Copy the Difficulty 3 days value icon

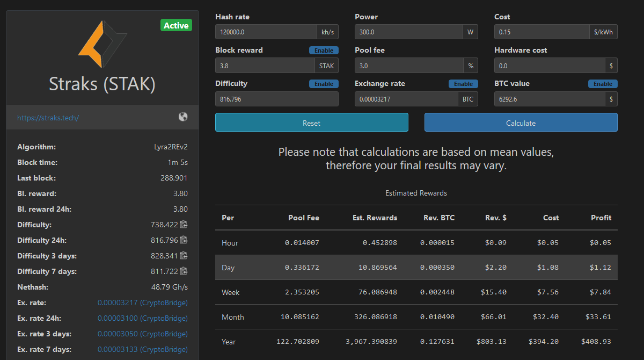pos(184,256)
